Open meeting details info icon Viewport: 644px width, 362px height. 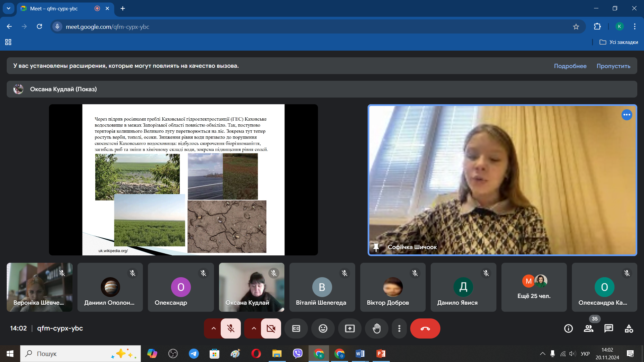568,328
